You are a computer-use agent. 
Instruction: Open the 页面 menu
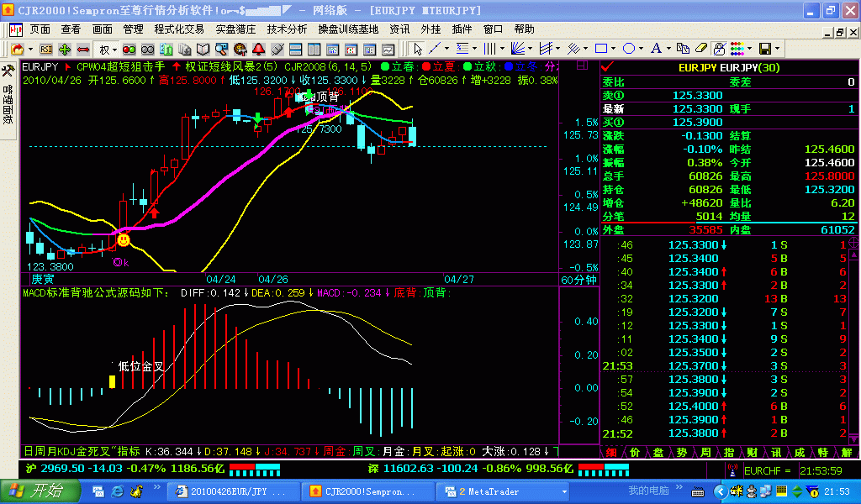click(40, 29)
